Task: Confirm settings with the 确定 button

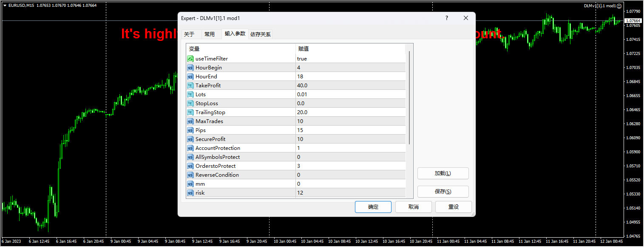Action: [373, 207]
